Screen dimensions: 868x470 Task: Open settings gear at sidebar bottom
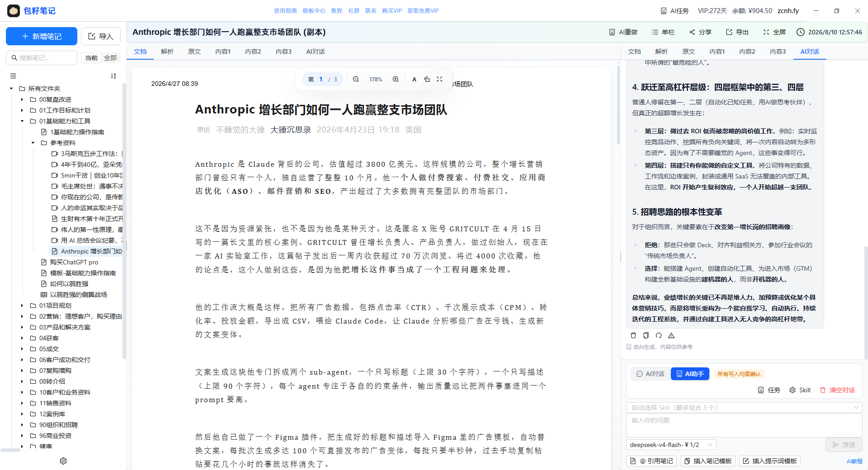(63, 461)
